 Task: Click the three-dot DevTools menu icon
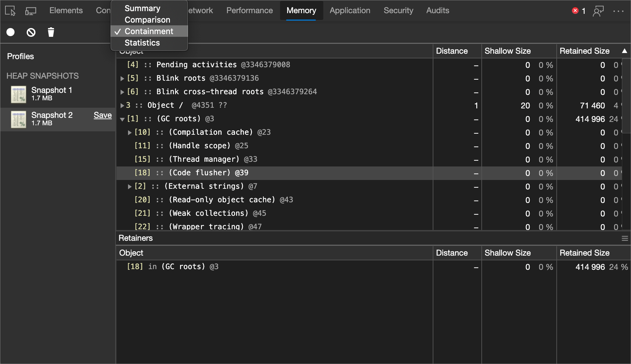pos(619,10)
